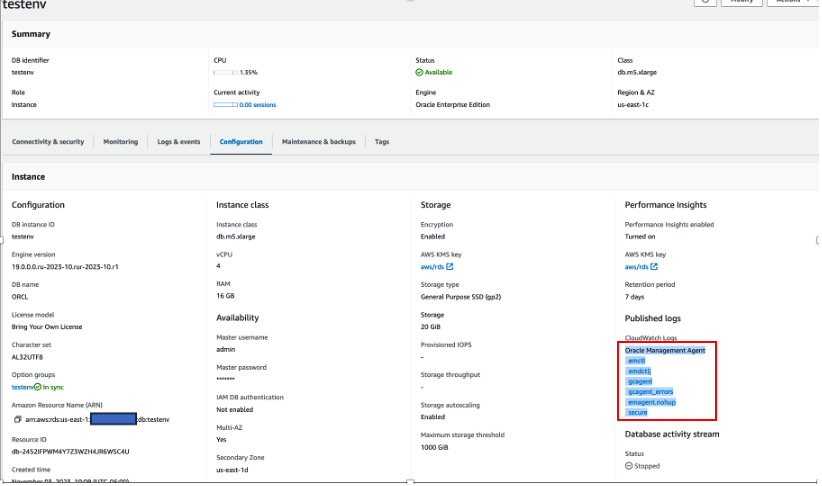Click Not enabled under IAM DB authentication
822x486 pixels.
tap(235, 409)
